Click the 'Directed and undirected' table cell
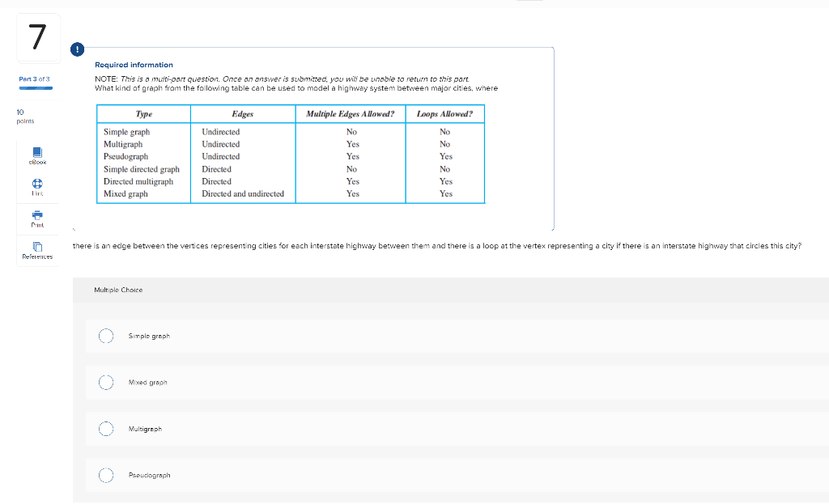Viewport: 829px width, 504px height. click(243, 194)
